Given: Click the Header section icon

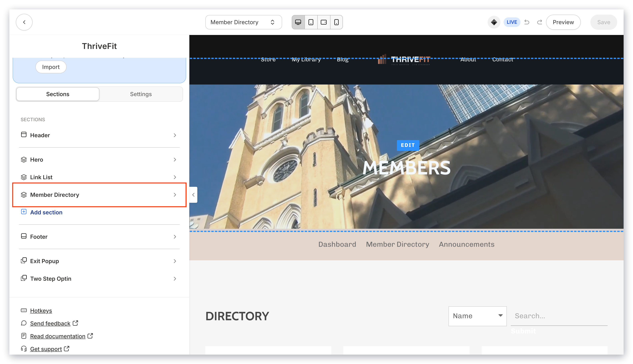Looking at the screenshot, I should (24, 135).
